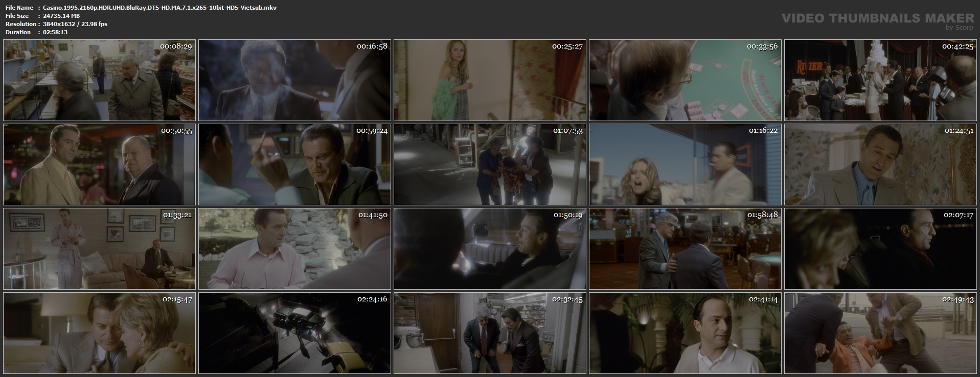Image resolution: width=980 pixels, height=377 pixels.
Task: Select the thumbnail at 00:25:27
Action: [490, 80]
